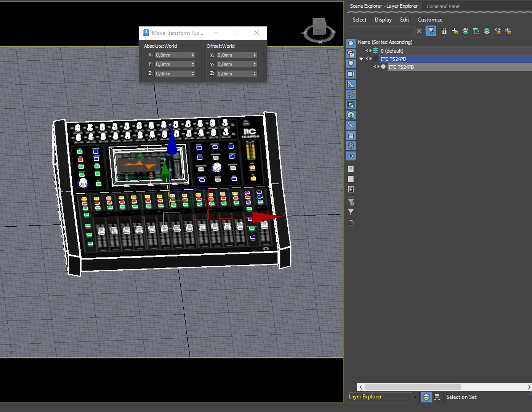Toggle display of geometry objects filter
The width and height of the screenshot is (532, 412).
click(351, 43)
